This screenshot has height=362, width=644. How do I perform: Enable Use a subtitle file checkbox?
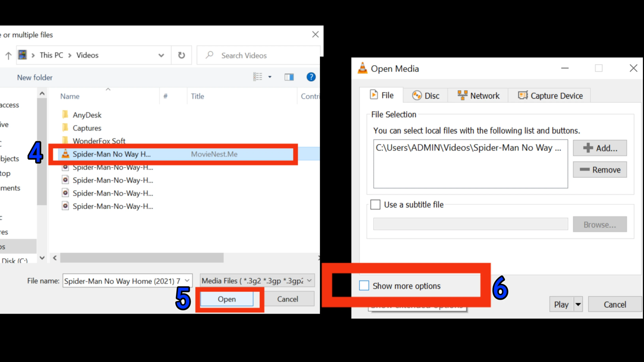pyautogui.click(x=375, y=205)
